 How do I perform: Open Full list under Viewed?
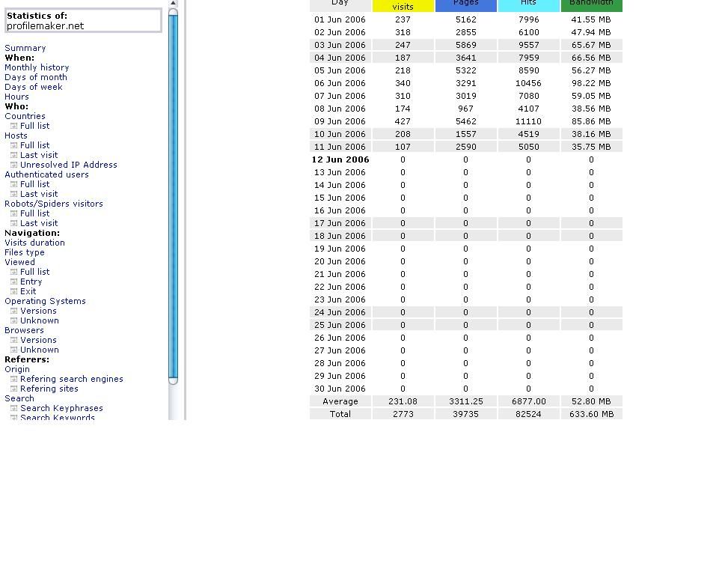35,273
